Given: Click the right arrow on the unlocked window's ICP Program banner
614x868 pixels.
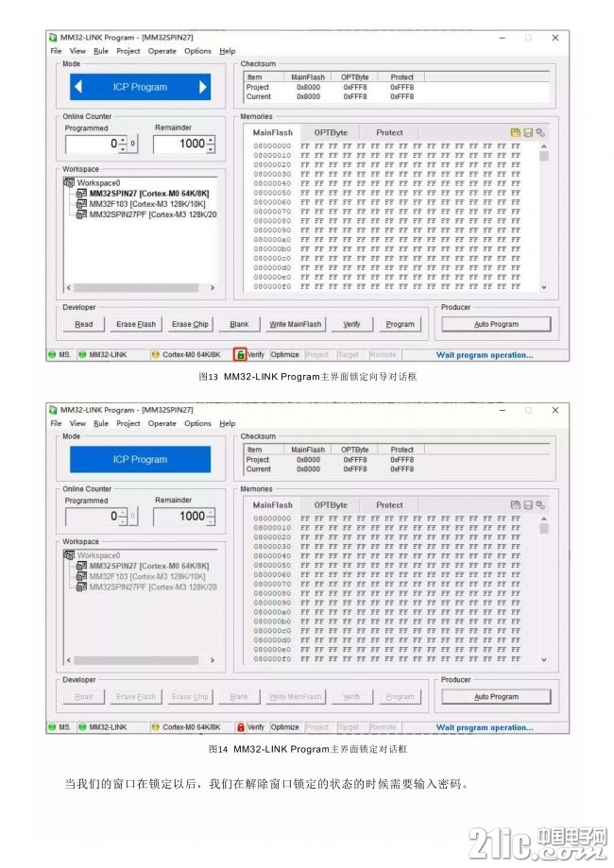Looking at the screenshot, I should point(203,86).
